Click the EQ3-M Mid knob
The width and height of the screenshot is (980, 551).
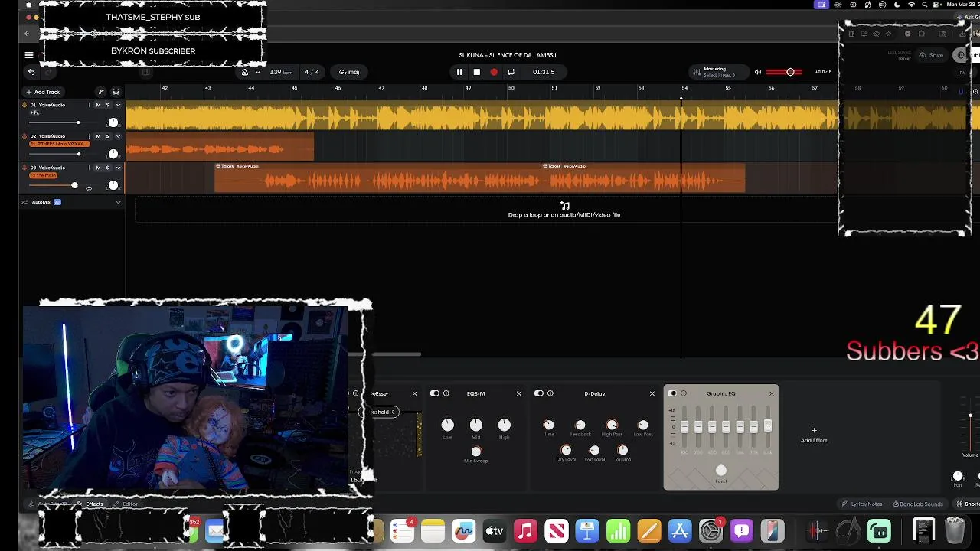475,425
